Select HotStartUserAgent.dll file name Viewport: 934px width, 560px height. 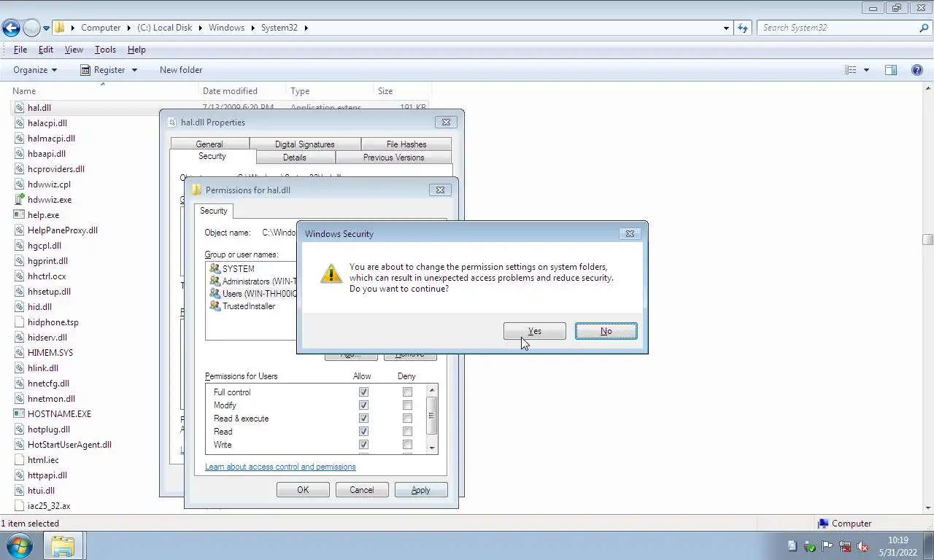(69, 445)
